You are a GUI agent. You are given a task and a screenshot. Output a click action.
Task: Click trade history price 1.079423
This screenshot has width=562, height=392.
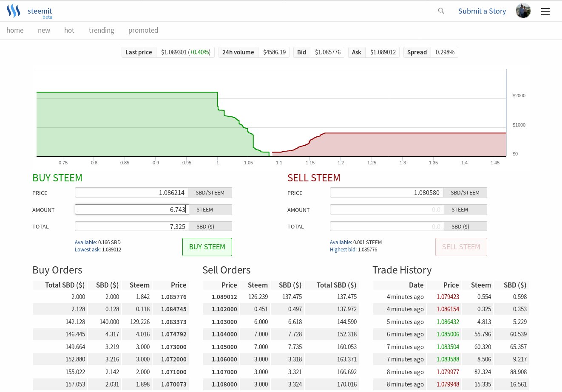(448, 297)
